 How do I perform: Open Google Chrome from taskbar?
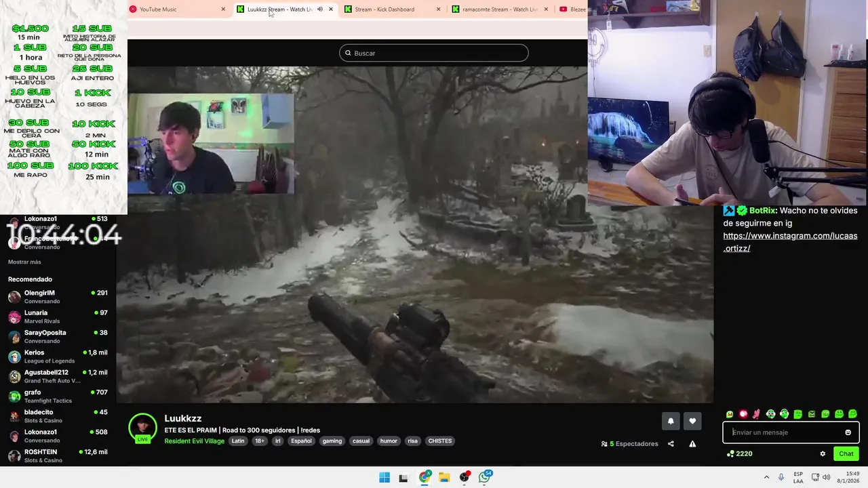coord(425,477)
